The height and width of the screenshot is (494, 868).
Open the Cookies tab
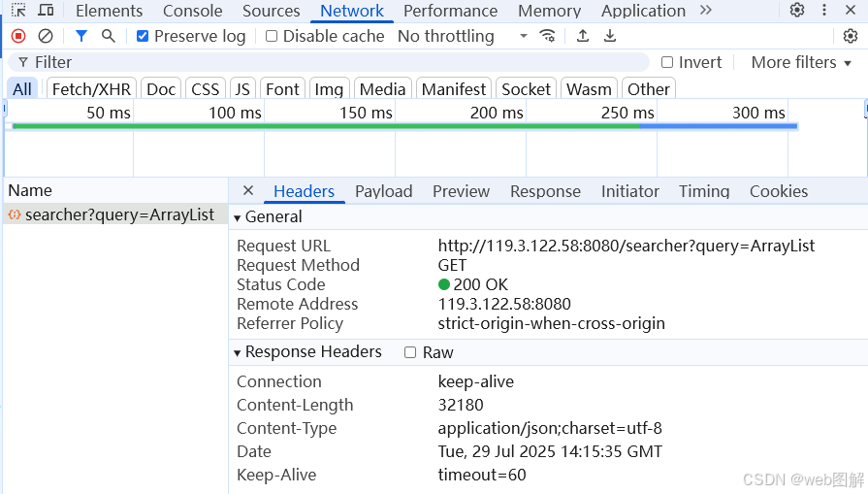click(779, 191)
